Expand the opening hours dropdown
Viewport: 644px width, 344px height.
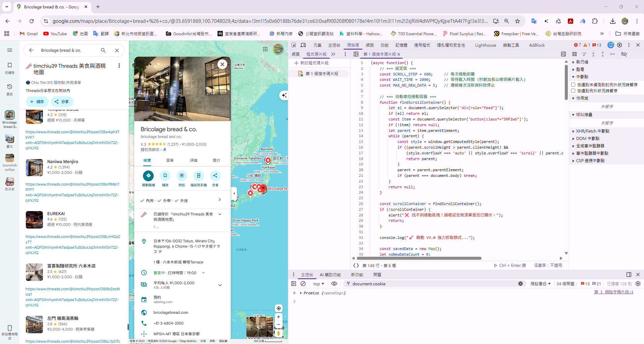tap(203, 273)
